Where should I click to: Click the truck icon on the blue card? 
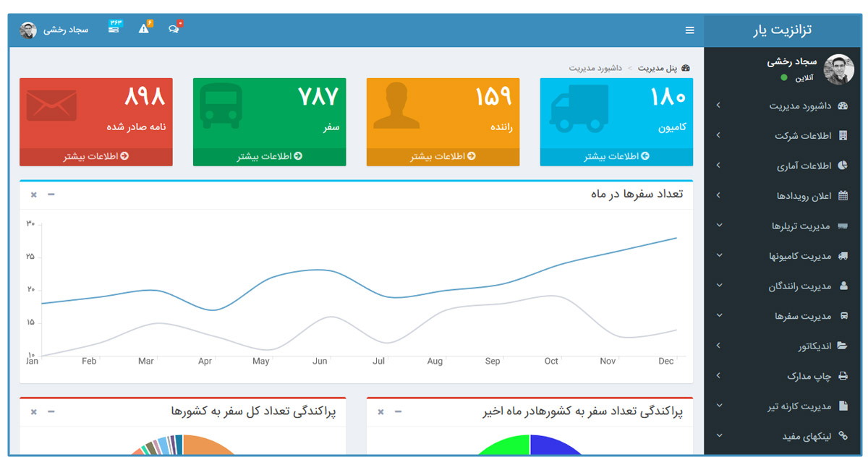(579, 108)
